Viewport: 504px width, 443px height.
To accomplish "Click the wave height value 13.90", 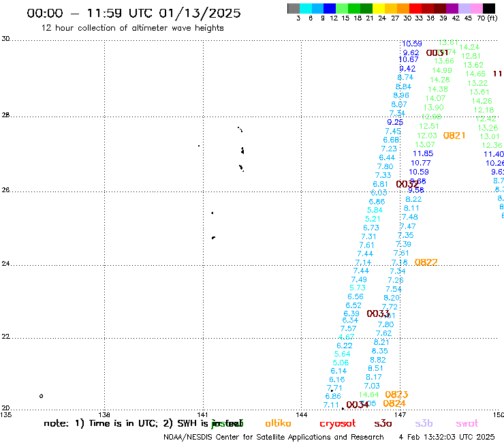I will point(434,107).
